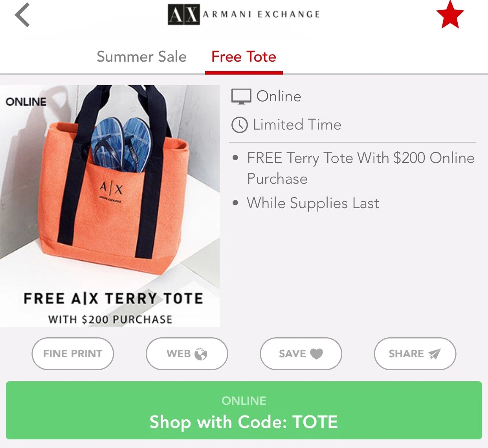The width and height of the screenshot is (488, 448).
Task: Open the orange terry tote image
Action: click(x=110, y=206)
